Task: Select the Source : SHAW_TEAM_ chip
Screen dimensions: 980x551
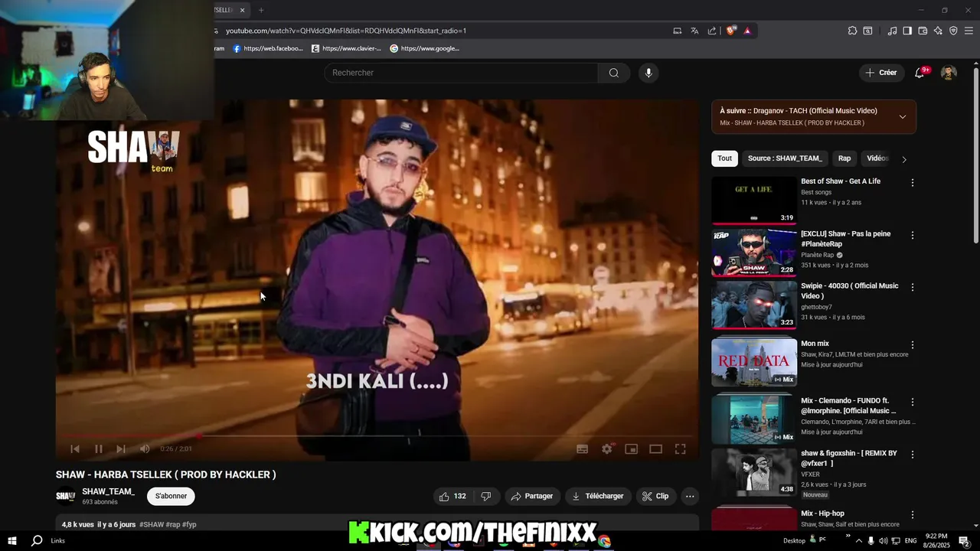Action: pos(785,158)
